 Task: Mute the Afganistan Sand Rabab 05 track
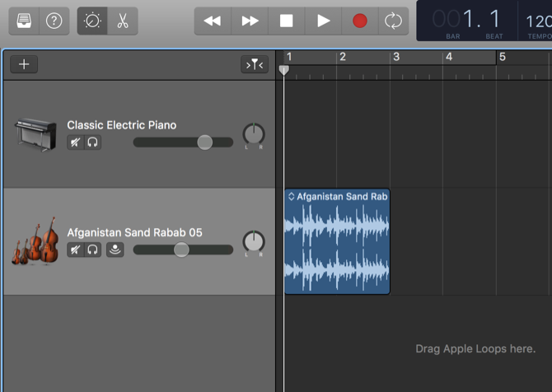click(75, 250)
